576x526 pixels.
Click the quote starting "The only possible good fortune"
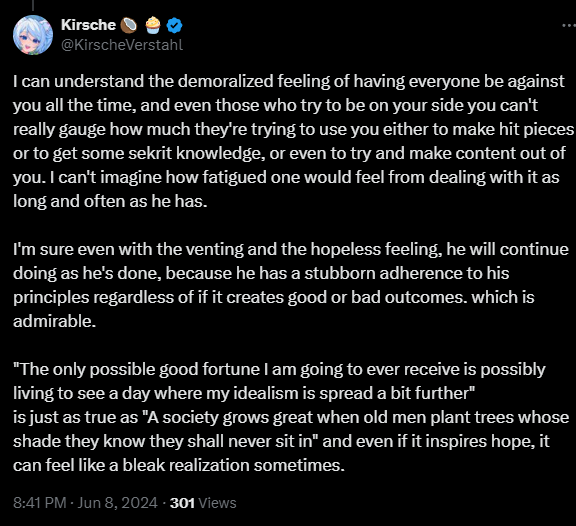(279, 381)
